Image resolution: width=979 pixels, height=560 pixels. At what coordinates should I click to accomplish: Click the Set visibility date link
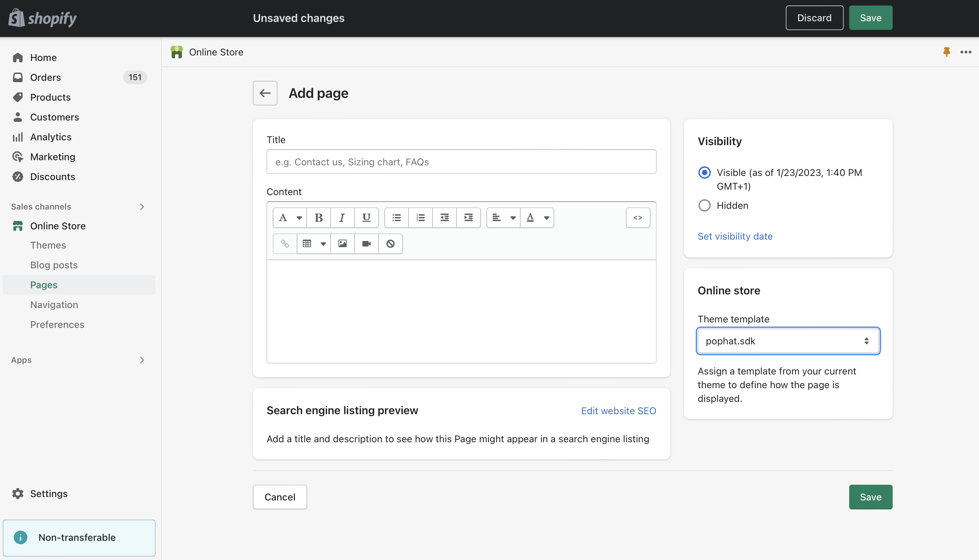tap(735, 236)
